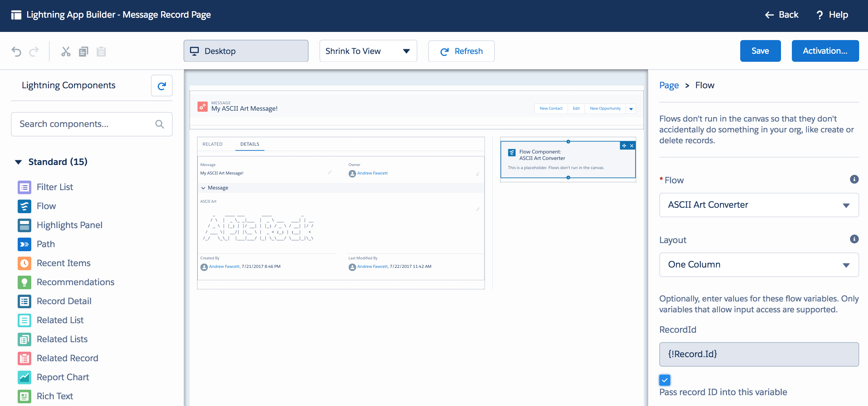The width and height of the screenshot is (868, 406).
Task: Uncheck Pass record ID into this variable
Action: pos(665,380)
